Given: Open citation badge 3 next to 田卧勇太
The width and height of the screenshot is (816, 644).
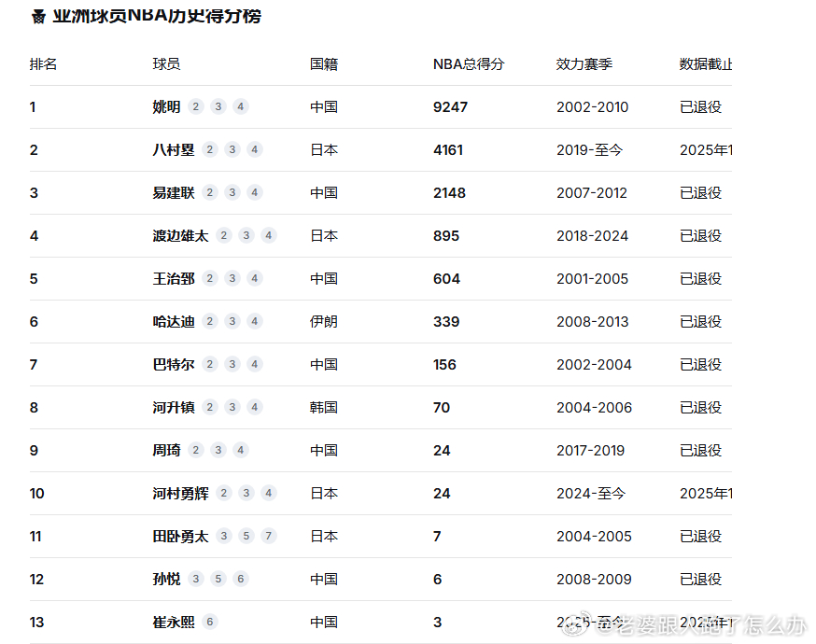Looking at the screenshot, I should tap(224, 536).
